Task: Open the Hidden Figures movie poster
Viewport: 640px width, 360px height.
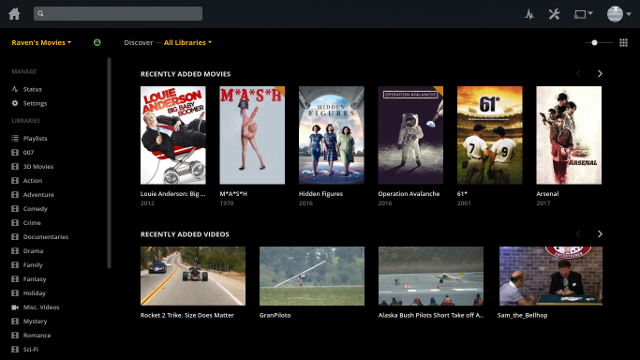Action: click(331, 135)
